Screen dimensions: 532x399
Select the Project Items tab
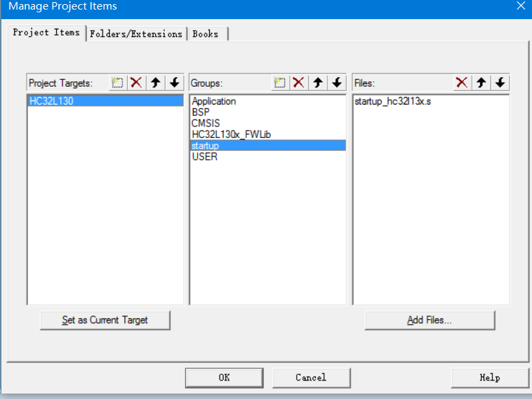46,33
